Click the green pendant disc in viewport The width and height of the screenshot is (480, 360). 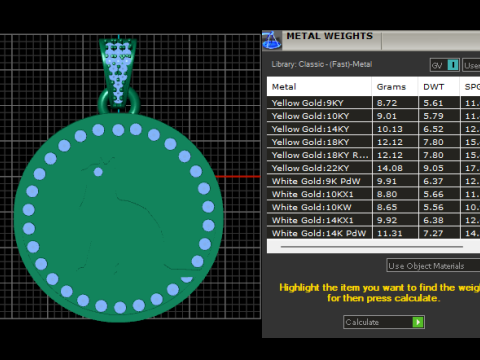point(118,218)
